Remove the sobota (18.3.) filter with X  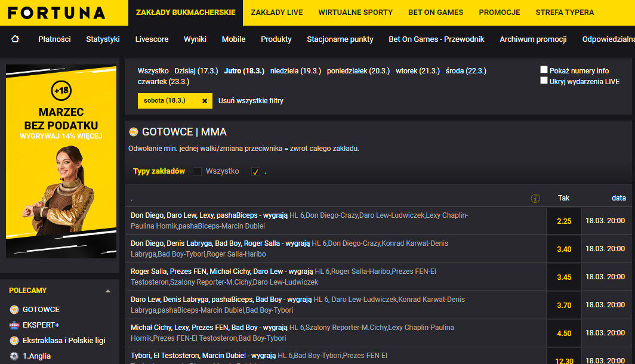point(205,101)
